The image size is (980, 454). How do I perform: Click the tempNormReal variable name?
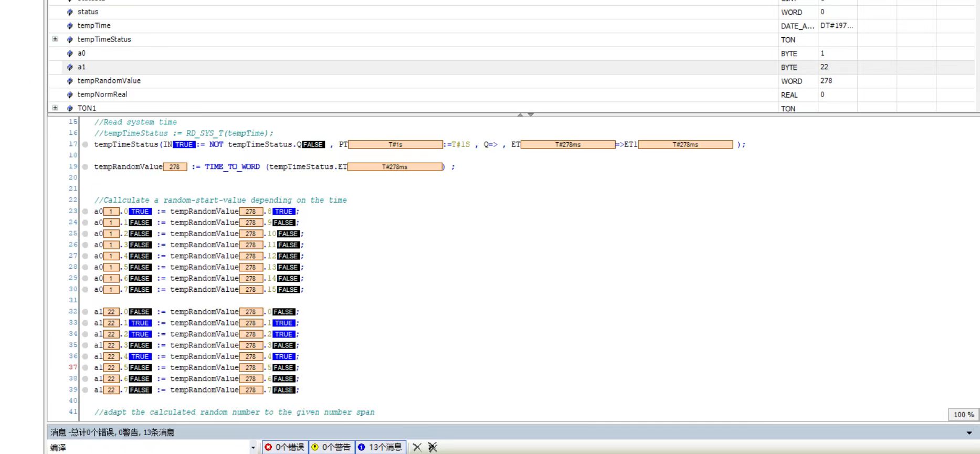tap(102, 94)
